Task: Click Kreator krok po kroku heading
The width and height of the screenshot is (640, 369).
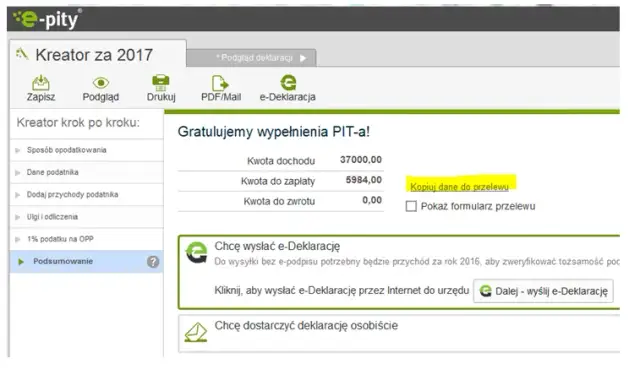Action: [x=78, y=122]
